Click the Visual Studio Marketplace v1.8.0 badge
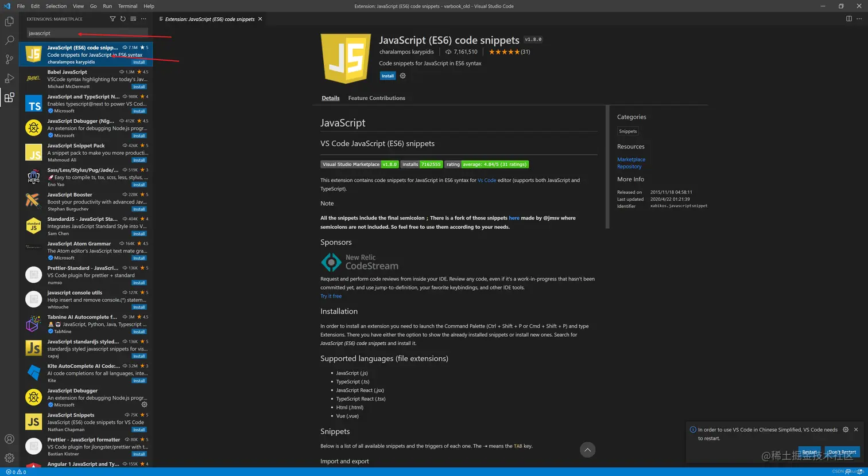Image resolution: width=868 pixels, height=476 pixels. point(359,164)
